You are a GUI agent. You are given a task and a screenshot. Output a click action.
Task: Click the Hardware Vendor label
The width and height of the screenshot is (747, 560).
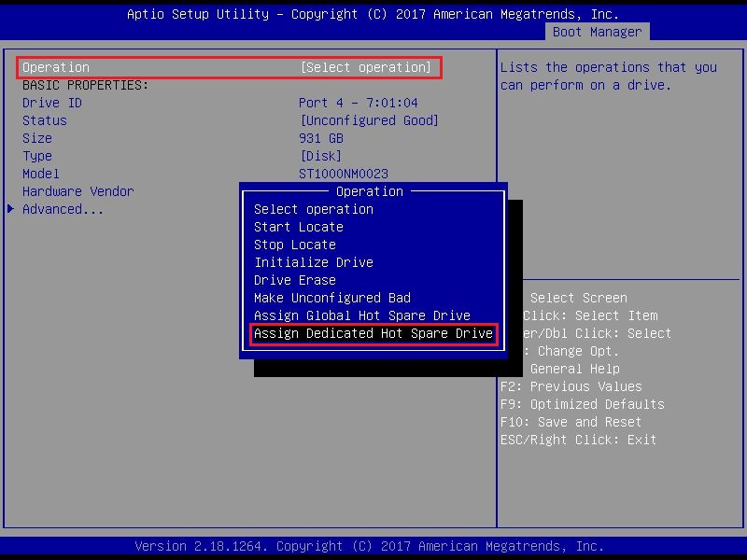78,191
